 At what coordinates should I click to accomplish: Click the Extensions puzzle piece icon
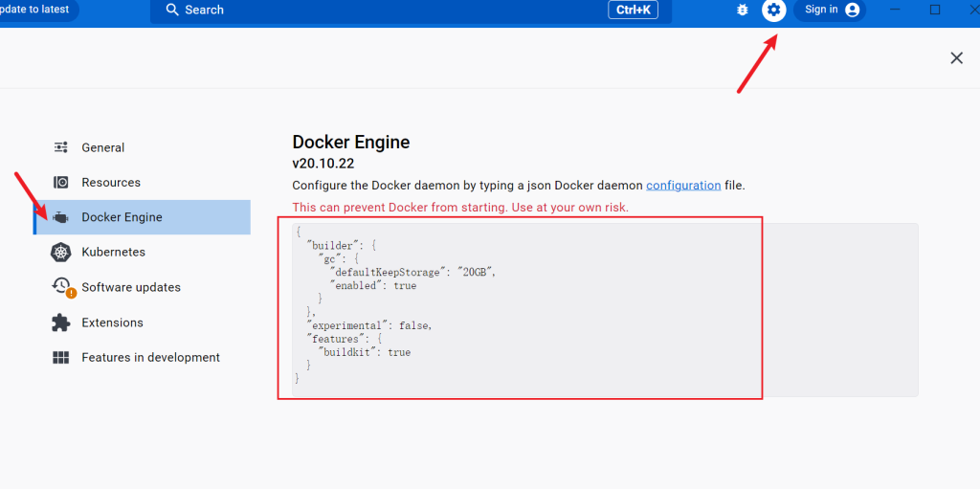(x=61, y=322)
